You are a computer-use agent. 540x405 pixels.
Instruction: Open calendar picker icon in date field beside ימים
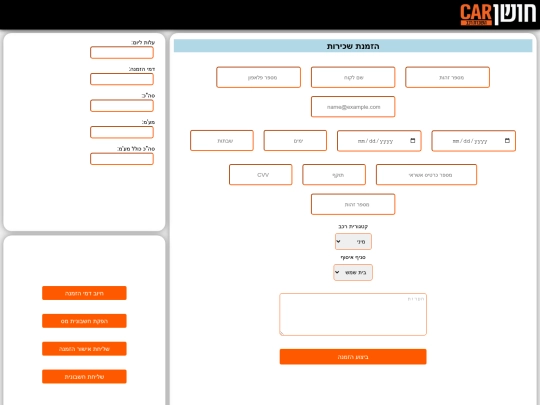pos(413,141)
